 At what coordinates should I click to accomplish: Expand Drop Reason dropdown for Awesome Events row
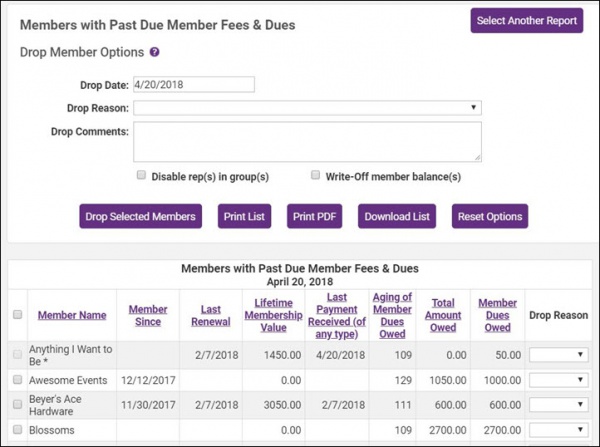pos(559,380)
